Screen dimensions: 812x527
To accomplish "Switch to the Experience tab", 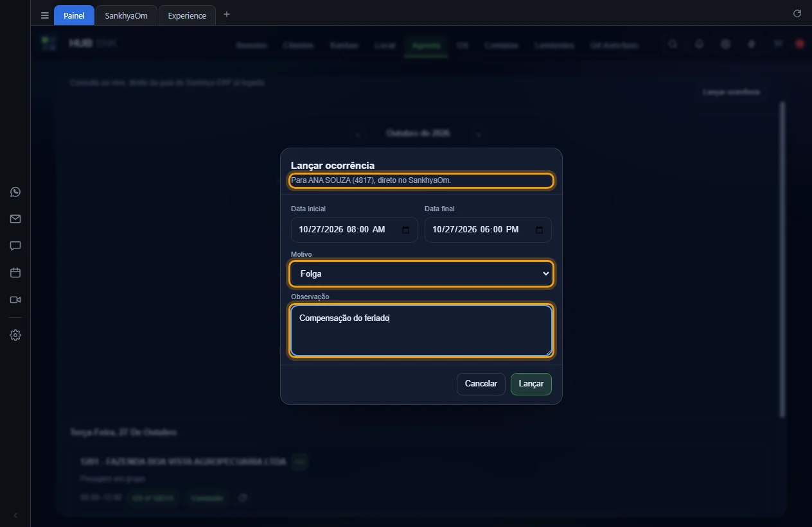I will click(x=187, y=15).
